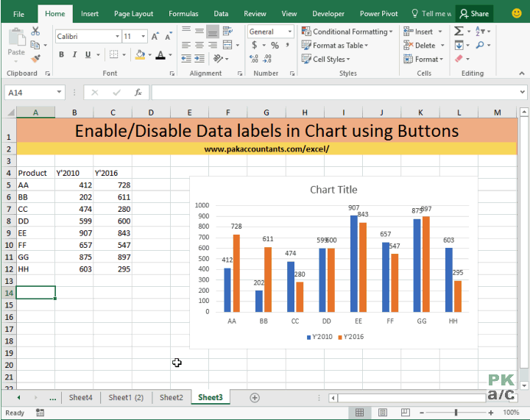Image resolution: width=530 pixels, height=420 pixels.
Task: Apply Fill Color paint bucket
Action: (140, 54)
